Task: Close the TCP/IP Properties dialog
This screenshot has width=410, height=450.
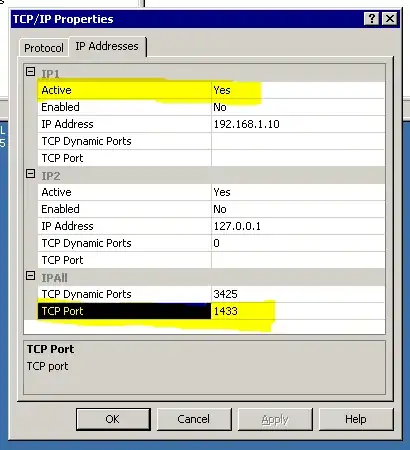Action: (390, 18)
